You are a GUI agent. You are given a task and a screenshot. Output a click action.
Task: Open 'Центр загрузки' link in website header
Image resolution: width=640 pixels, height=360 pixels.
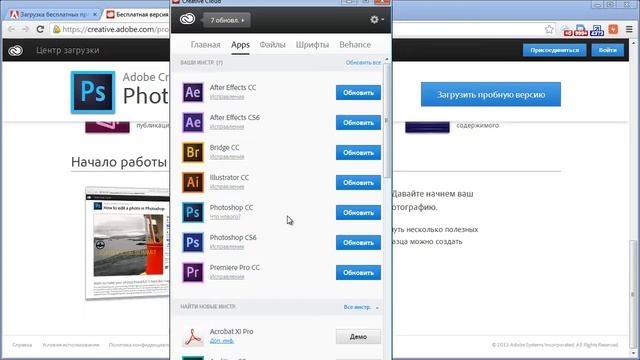tap(67, 50)
